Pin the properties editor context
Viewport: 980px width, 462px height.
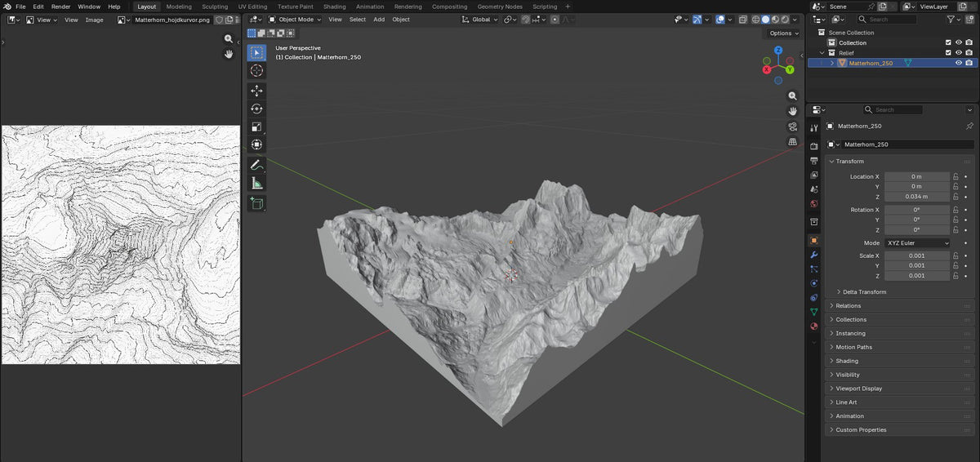[x=969, y=127]
